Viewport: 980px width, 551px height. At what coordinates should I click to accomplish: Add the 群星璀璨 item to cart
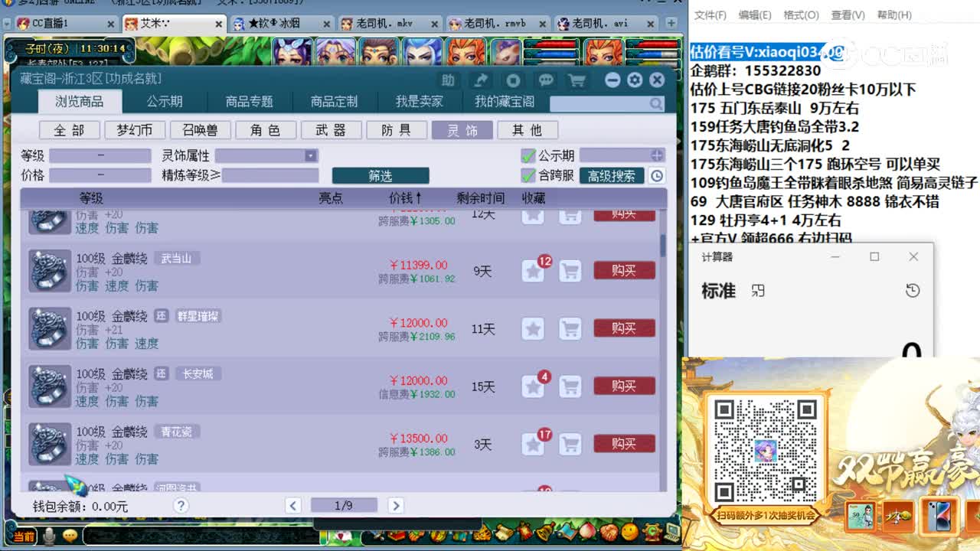click(570, 329)
